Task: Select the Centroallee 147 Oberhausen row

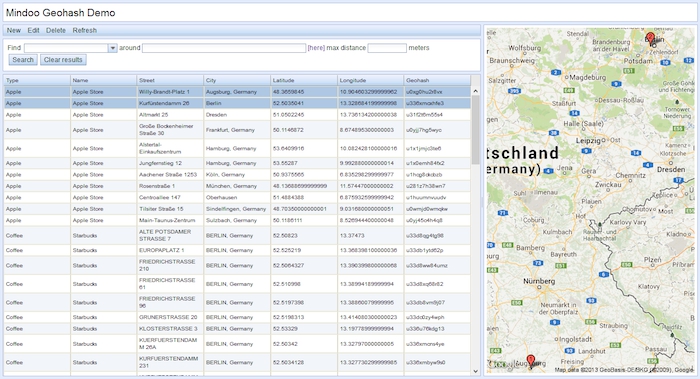Action: 237,197
